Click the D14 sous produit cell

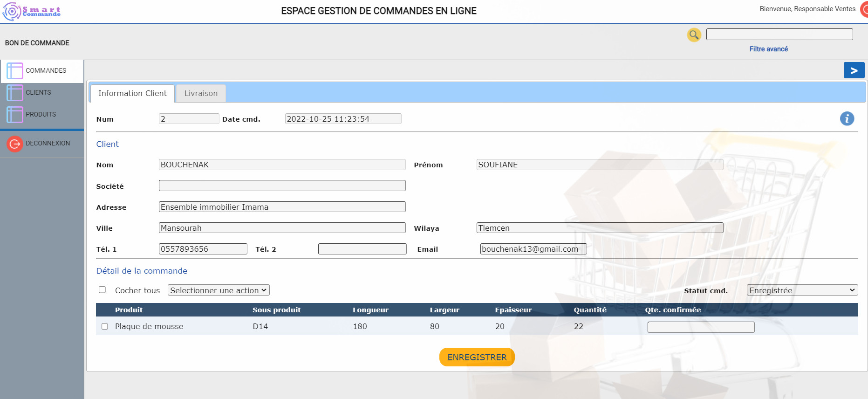pos(260,326)
